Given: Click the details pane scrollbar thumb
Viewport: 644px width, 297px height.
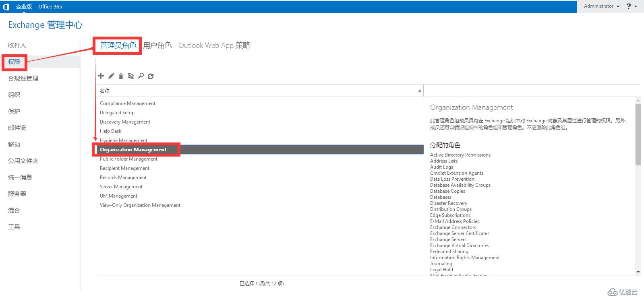Looking at the screenshot, I should point(638,134).
